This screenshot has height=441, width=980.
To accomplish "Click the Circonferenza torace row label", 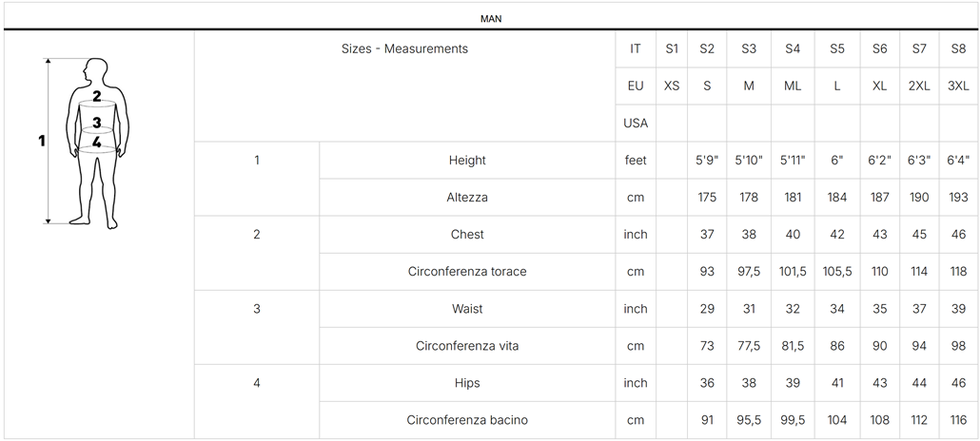I will pyautogui.click(x=467, y=272).
